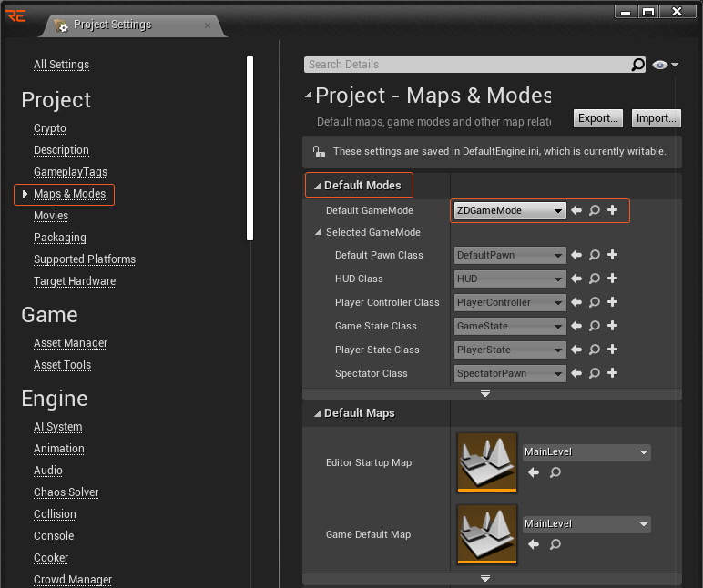Click plus icon beside Spectator Class
This screenshot has height=588, width=703.
click(x=612, y=373)
